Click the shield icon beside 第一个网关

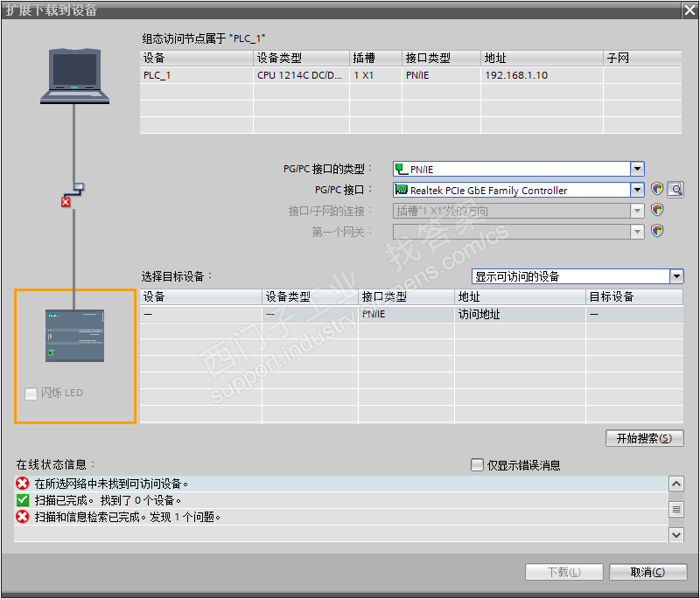point(657,231)
